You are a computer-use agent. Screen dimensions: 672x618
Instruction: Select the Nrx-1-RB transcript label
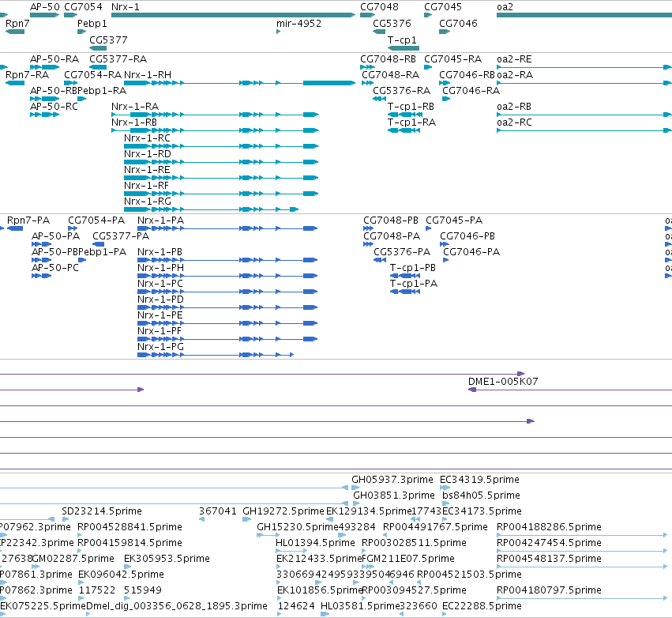click(x=134, y=122)
